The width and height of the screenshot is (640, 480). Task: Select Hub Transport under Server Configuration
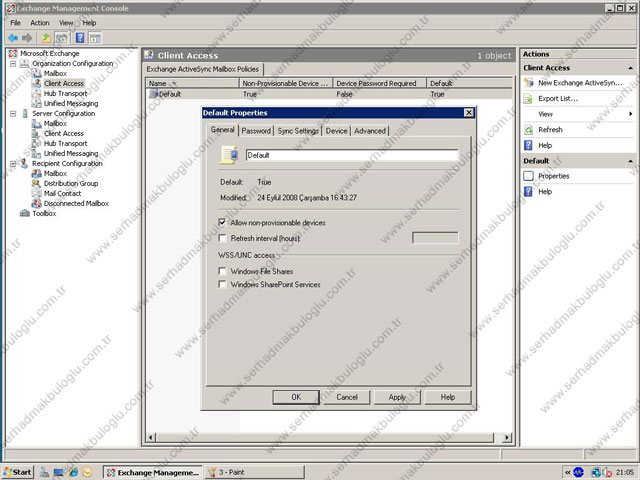click(65, 143)
